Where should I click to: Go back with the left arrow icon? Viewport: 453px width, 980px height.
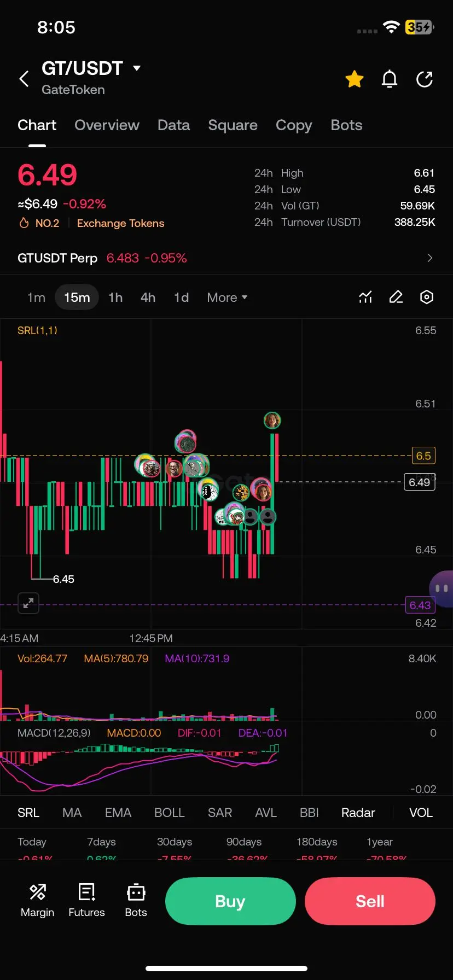point(24,79)
